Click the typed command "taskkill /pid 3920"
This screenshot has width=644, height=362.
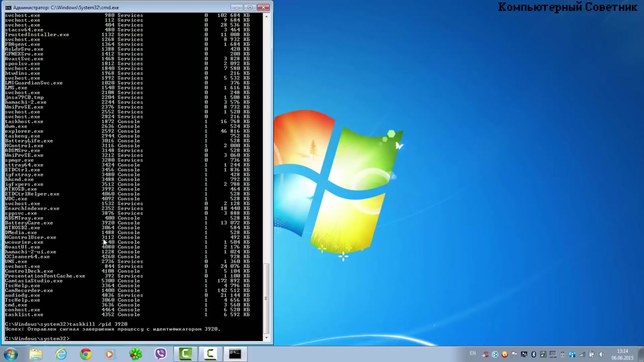click(x=98, y=324)
